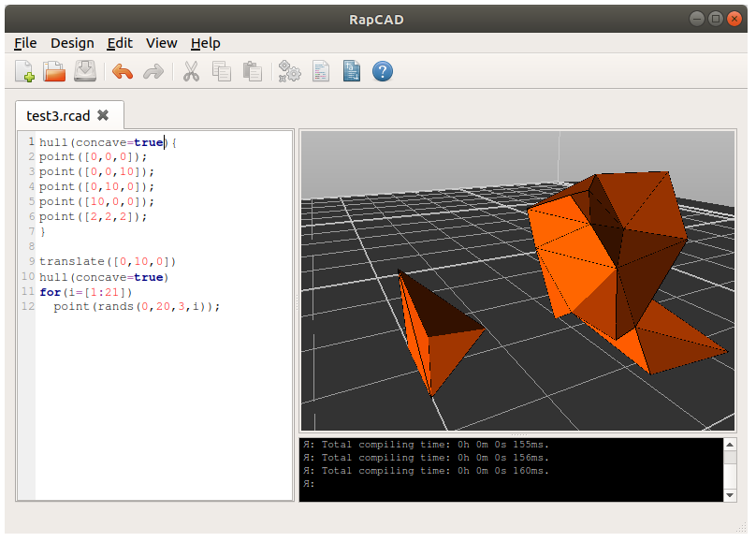The width and height of the screenshot is (756, 542).
Task: Copy selected text to clipboard
Action: 222,70
